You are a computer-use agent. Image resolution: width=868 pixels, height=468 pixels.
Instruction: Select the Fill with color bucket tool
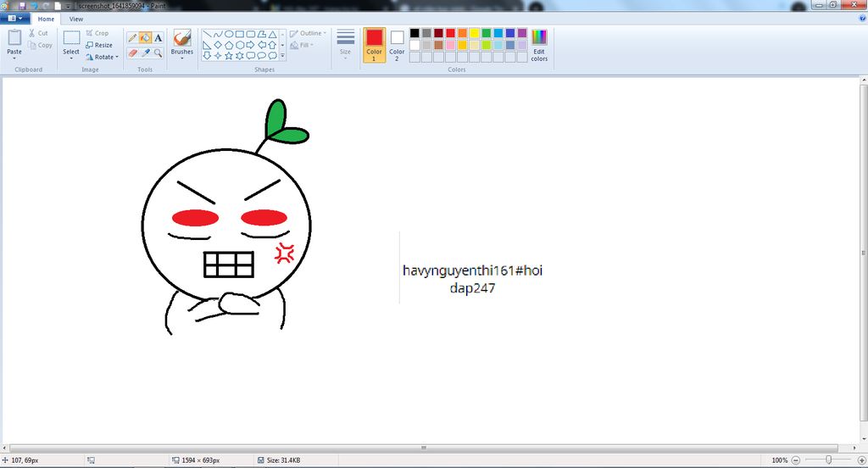point(145,37)
